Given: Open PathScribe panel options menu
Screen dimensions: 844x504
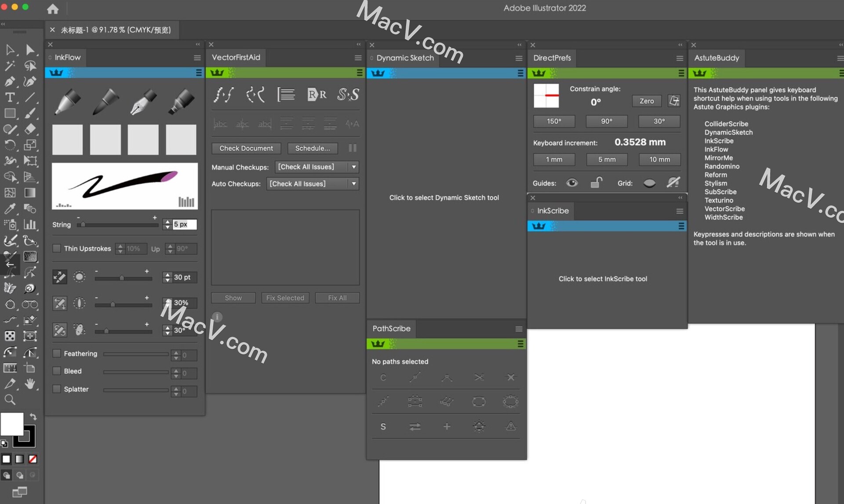Looking at the screenshot, I should point(518,328).
